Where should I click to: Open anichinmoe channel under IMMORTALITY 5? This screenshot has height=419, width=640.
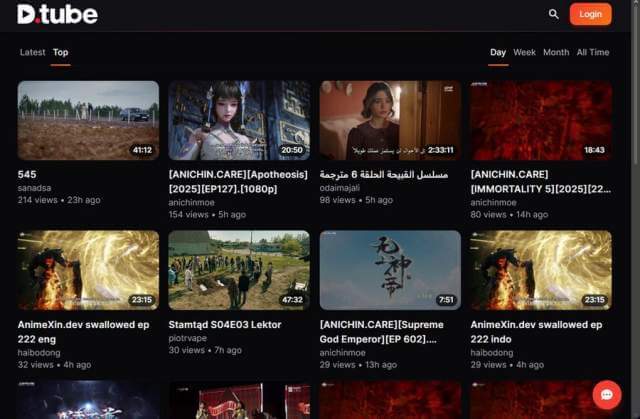[493, 202]
